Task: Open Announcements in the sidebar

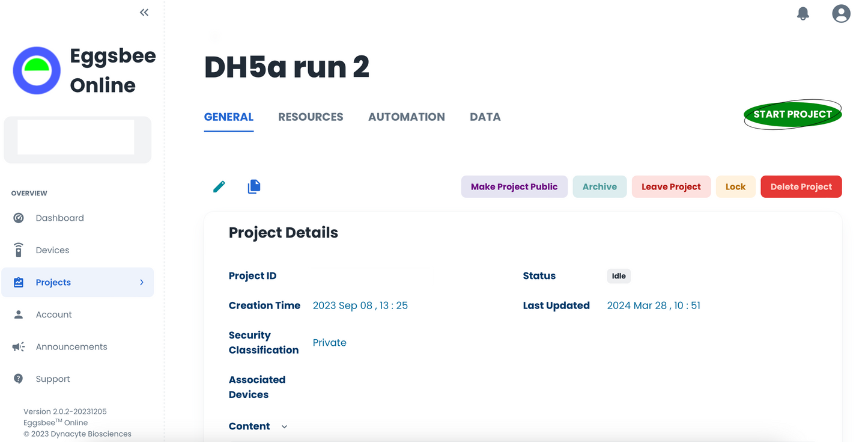Action: (x=71, y=347)
